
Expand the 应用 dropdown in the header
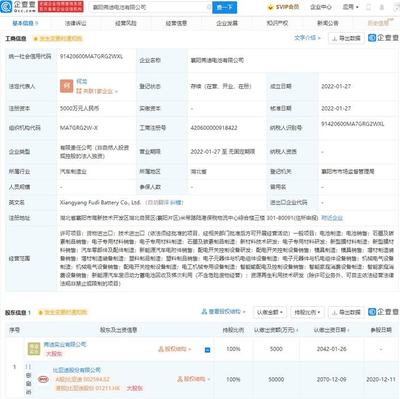(350, 7)
